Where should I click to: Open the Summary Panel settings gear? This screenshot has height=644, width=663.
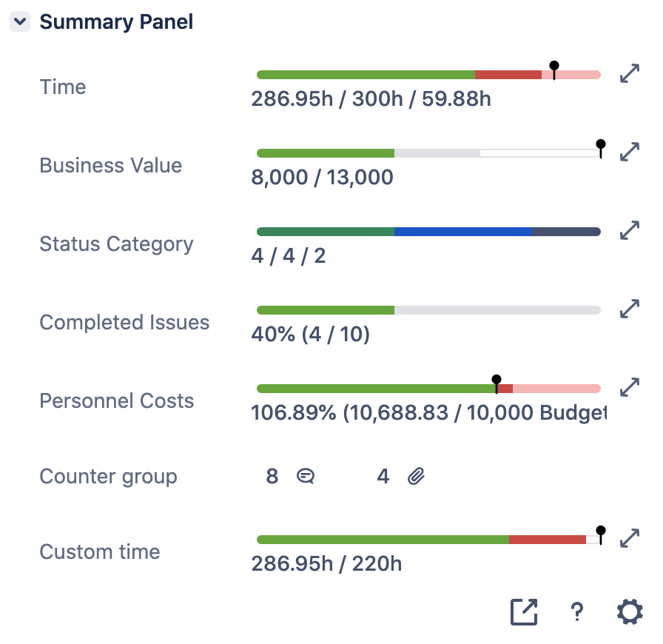pos(629,611)
